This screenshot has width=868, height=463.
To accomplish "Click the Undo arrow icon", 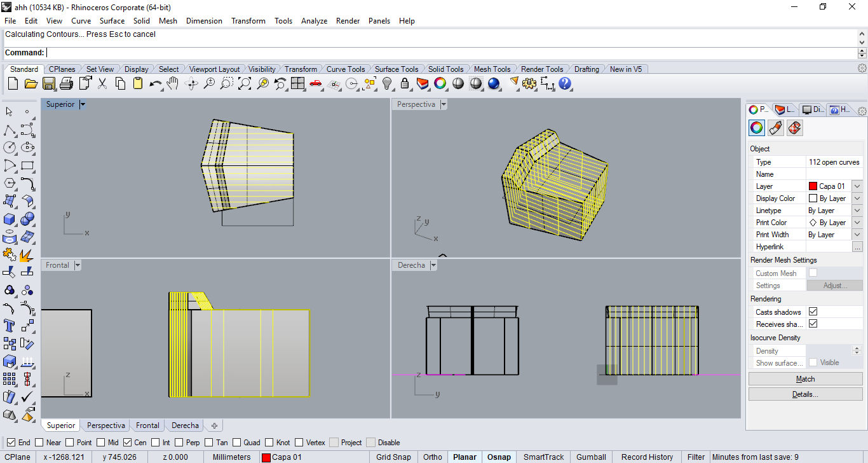I will (155, 83).
